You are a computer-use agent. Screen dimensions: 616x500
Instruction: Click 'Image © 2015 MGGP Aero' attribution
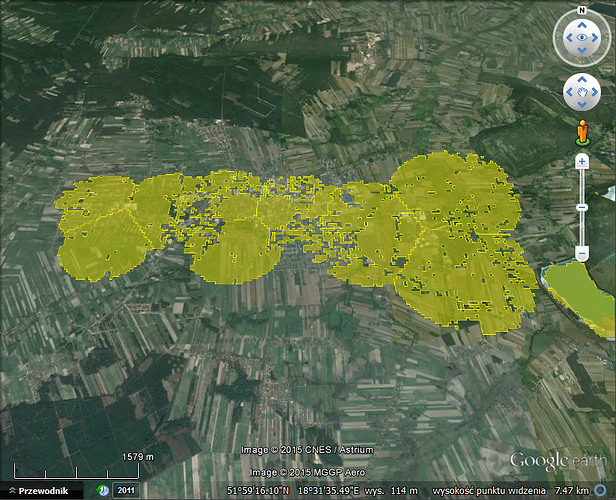click(308, 473)
